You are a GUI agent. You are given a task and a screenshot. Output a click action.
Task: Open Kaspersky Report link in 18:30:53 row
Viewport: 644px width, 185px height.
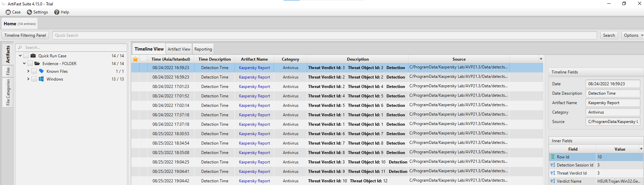click(x=254, y=134)
